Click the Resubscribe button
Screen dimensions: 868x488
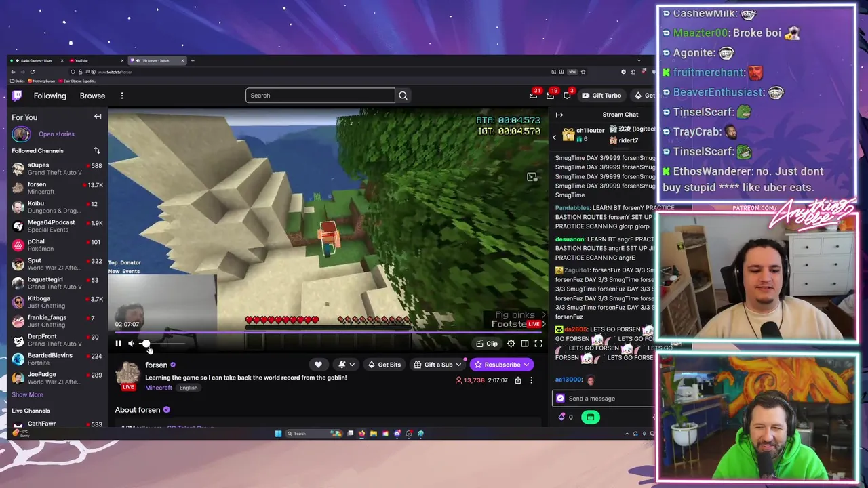coord(502,365)
